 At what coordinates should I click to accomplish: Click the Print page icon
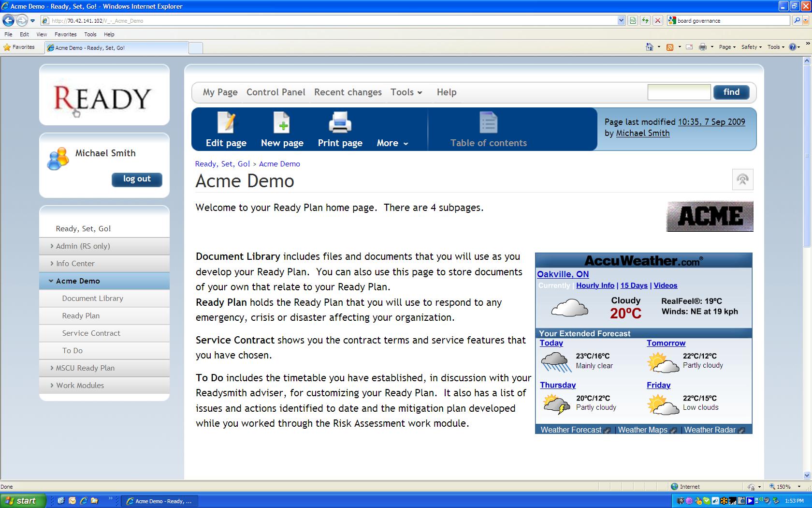pyautogui.click(x=340, y=123)
